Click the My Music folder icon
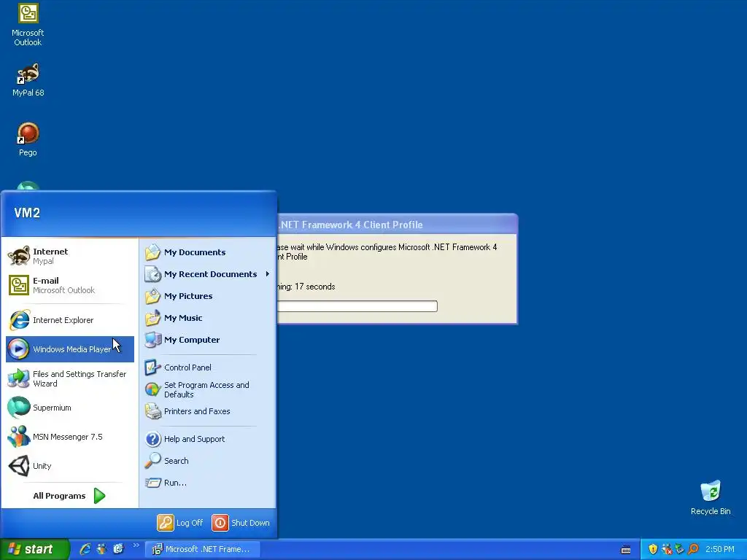Viewport: 747px width, 560px height. click(153, 318)
